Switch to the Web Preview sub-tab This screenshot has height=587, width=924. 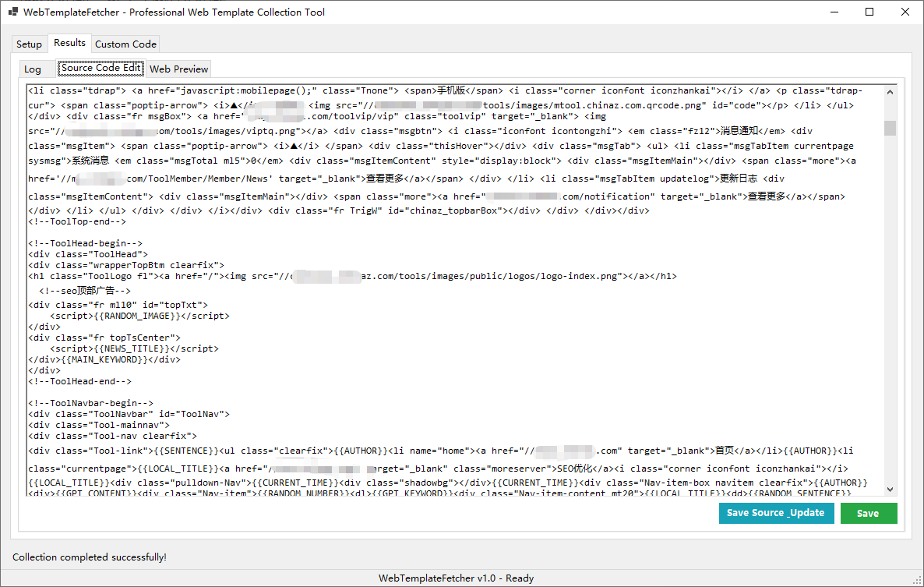pos(178,69)
